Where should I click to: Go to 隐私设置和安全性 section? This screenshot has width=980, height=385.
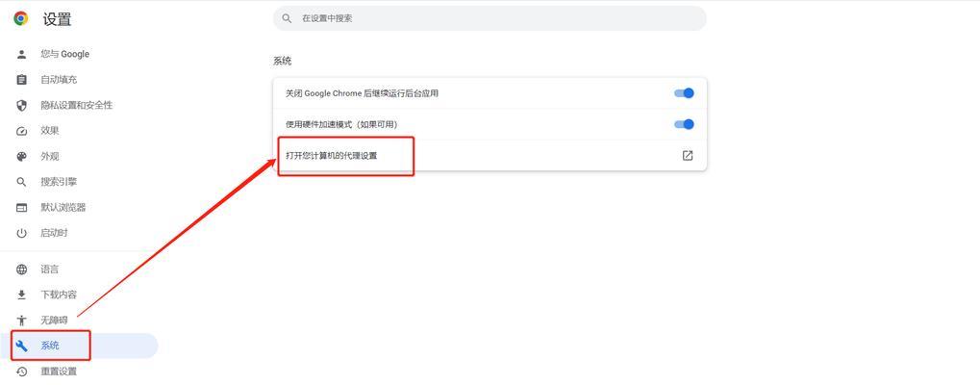pos(76,106)
